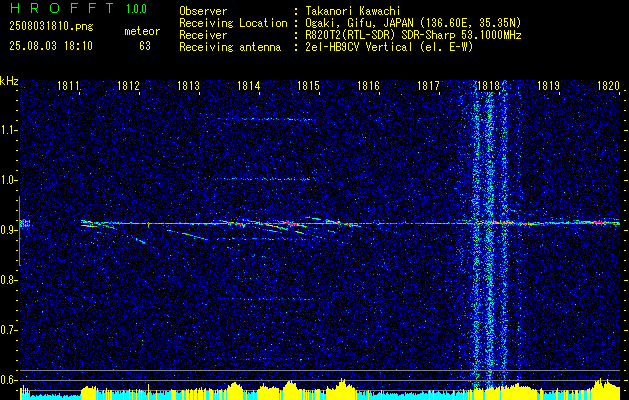The image size is (629, 400).
Task: Click the 1814 time marker
Action: [248, 85]
